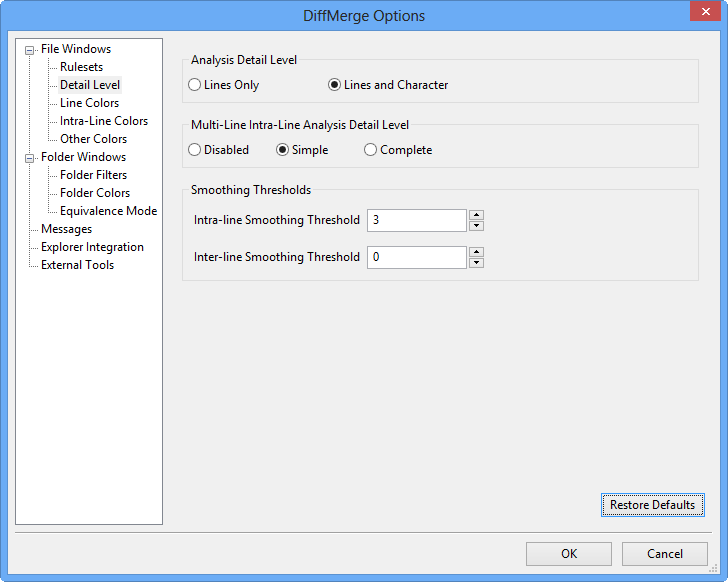
Task: Collapse the Folder Windows tree node
Action: [30, 158]
